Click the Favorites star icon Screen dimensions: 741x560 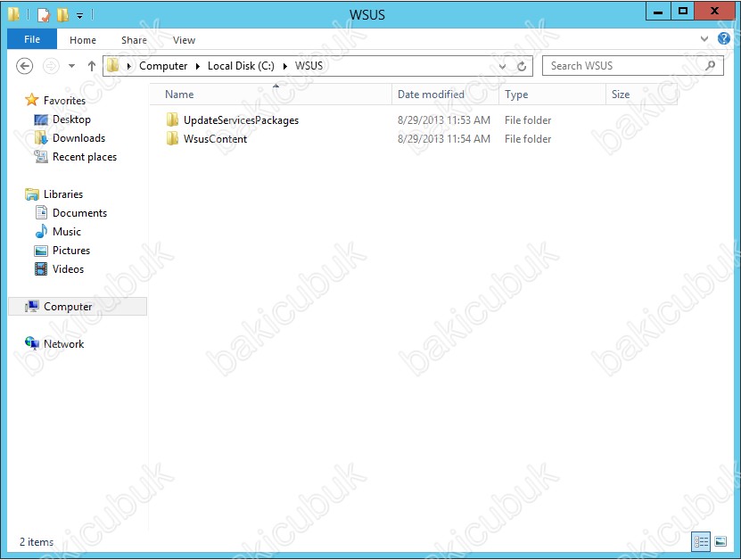(32, 100)
